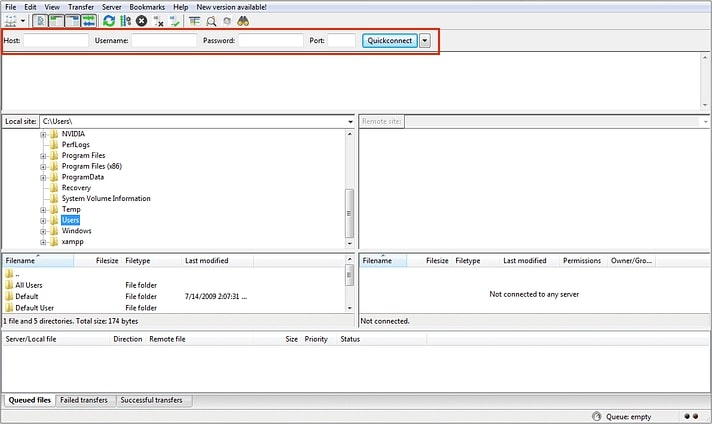Viewport: 712px width, 424px height.
Task: Click the Disconnect from server icon
Action: click(158, 21)
